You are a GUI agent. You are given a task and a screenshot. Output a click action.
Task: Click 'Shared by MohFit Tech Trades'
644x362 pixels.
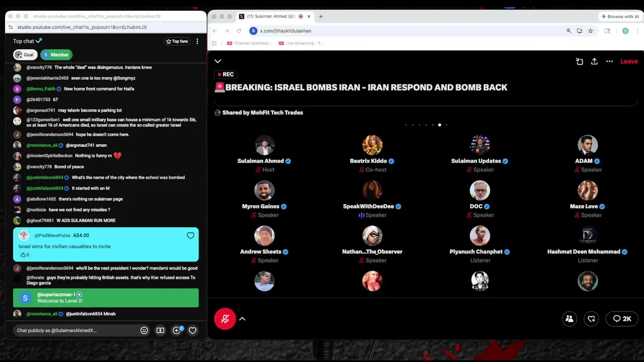(x=263, y=113)
